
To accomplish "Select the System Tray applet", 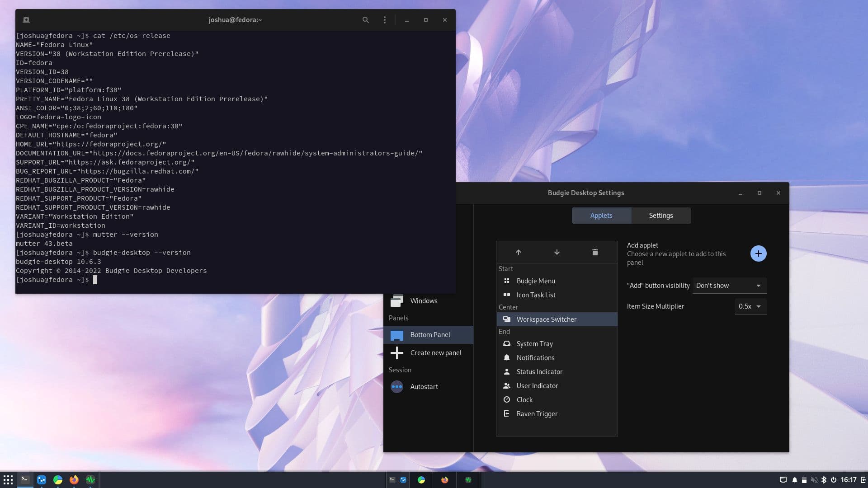I will (x=534, y=343).
